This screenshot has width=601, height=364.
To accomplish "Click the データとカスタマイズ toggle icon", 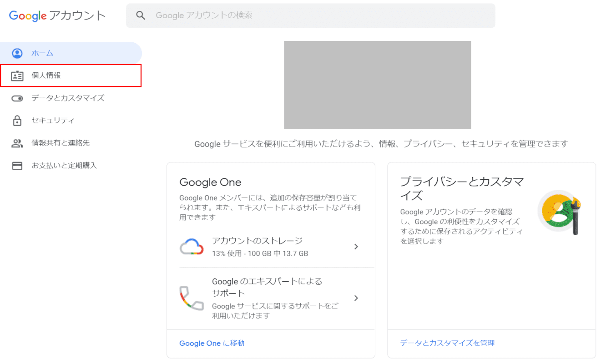I will pyautogui.click(x=17, y=98).
